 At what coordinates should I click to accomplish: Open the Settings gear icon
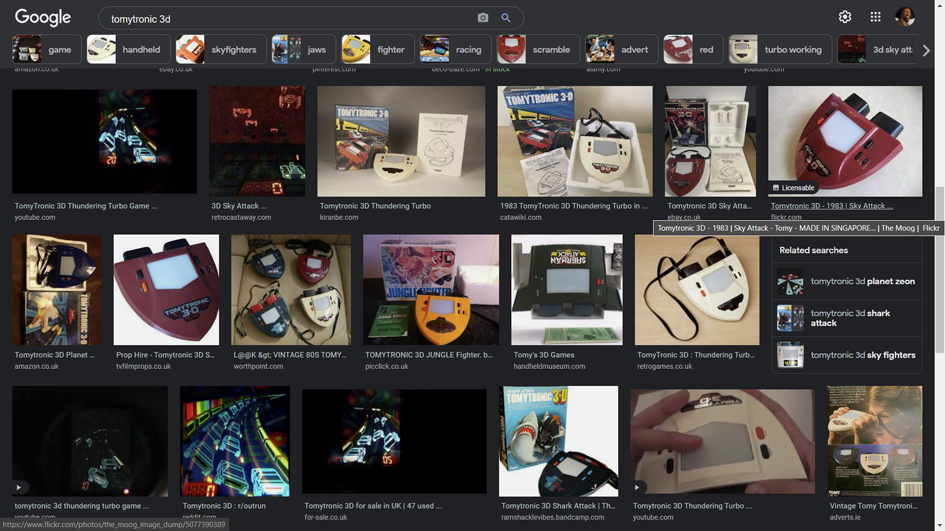[845, 17]
